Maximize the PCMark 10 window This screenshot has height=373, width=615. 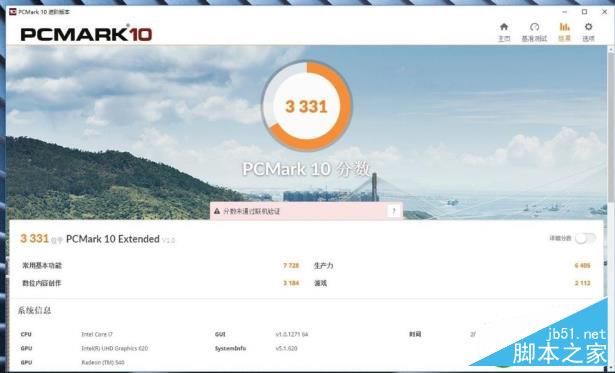[584, 12]
